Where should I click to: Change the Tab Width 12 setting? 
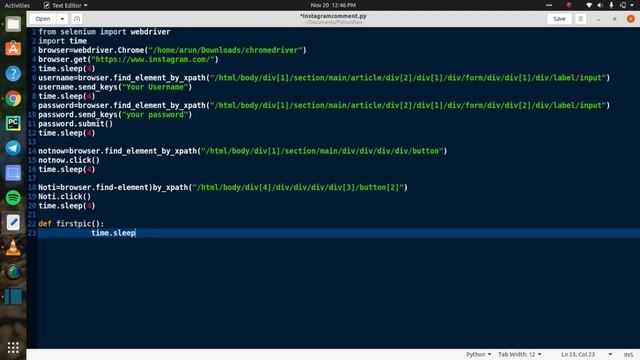[x=520, y=354]
